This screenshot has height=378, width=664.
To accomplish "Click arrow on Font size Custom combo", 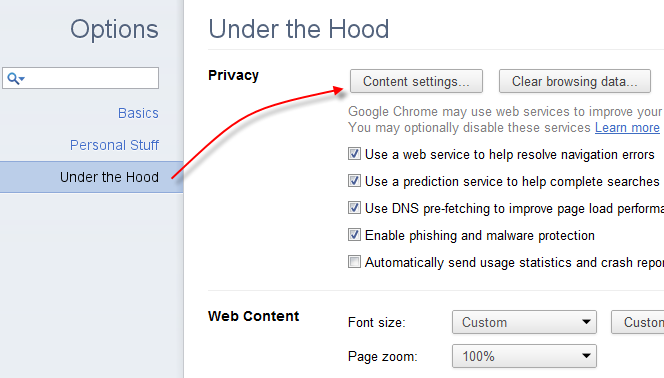I will [x=587, y=322].
